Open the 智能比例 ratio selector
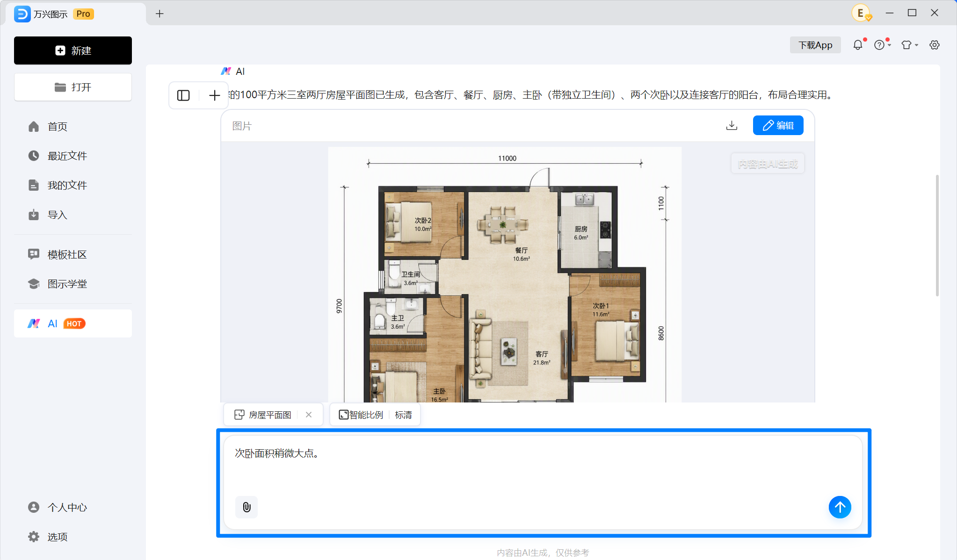Viewport: 957px width, 560px height. [361, 415]
